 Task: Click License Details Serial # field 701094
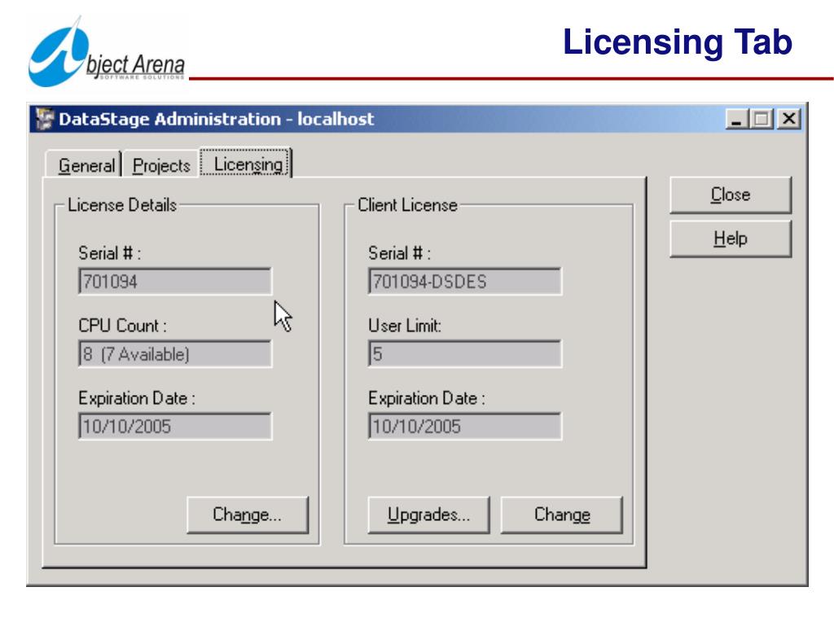(x=175, y=282)
